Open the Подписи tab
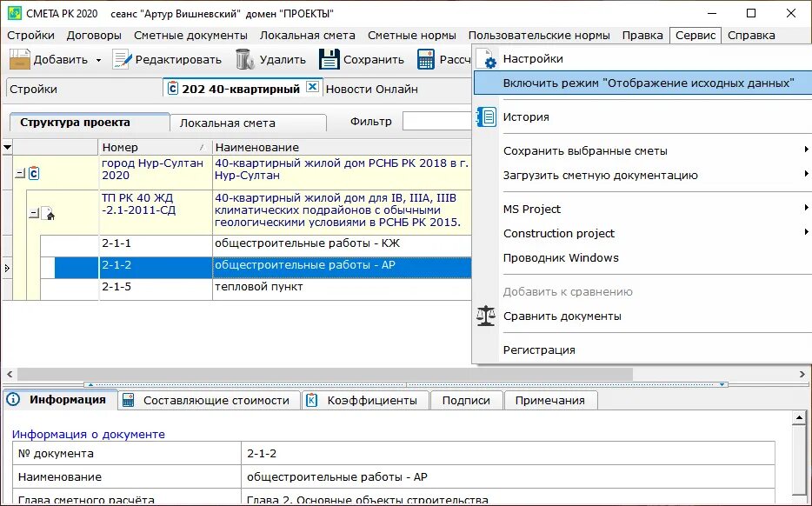 coord(466,400)
